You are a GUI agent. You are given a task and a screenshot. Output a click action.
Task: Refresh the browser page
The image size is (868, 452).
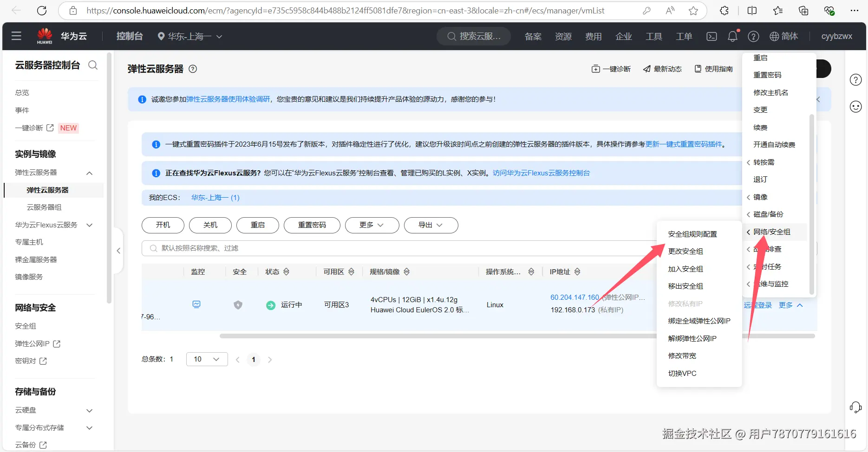tap(42, 11)
